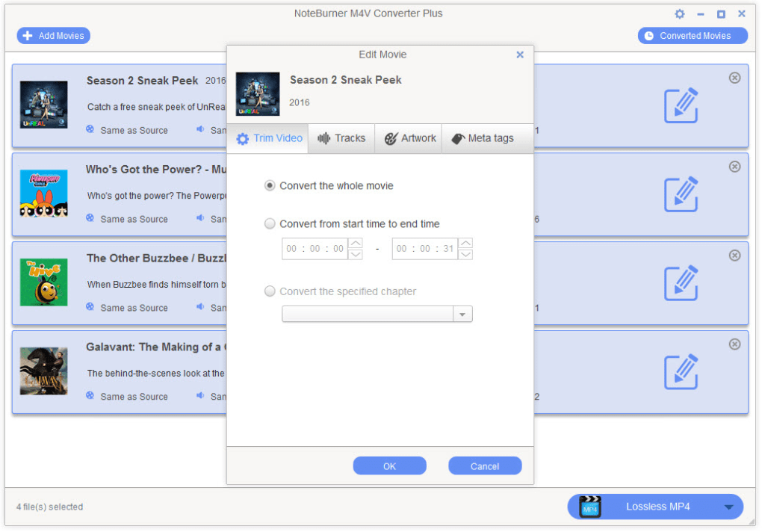Expand the chapter selection dropdown
762x532 pixels.
[x=462, y=315]
